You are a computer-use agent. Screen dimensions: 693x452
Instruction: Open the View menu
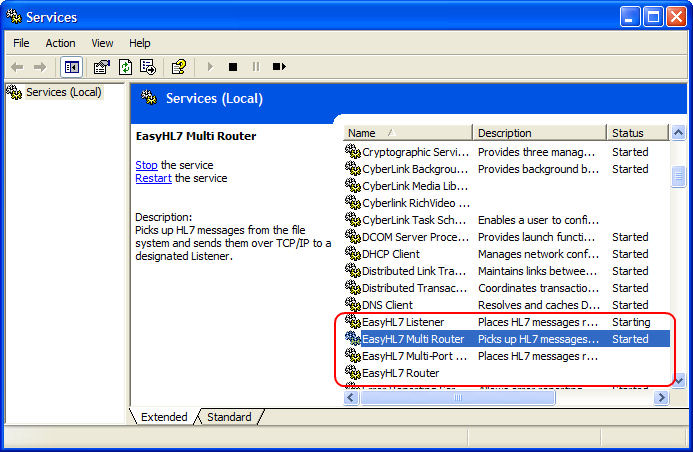coord(102,43)
